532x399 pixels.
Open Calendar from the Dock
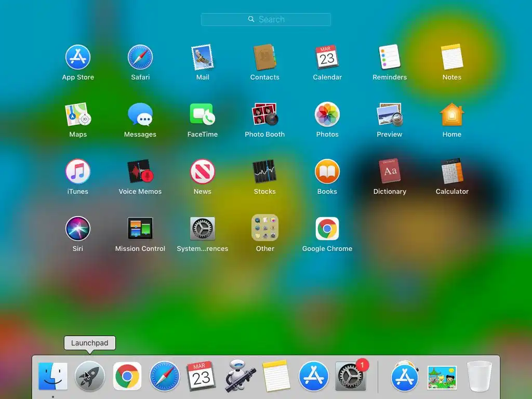point(201,376)
